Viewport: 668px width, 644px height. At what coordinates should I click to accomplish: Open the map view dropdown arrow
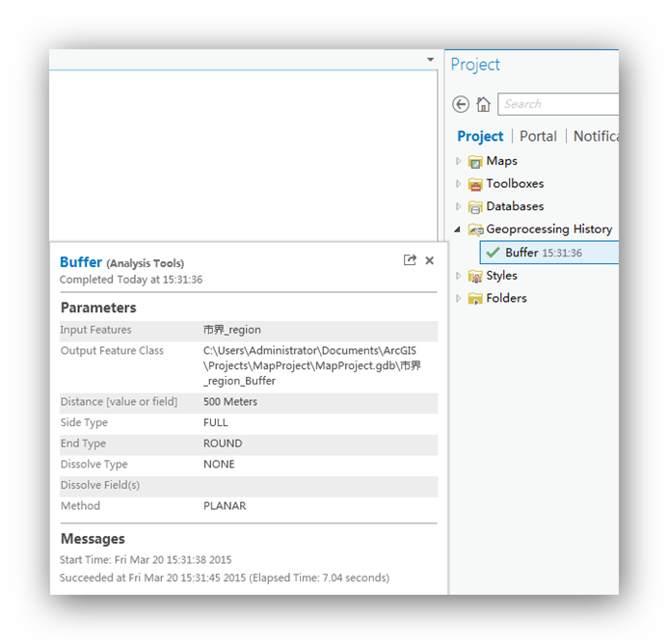click(x=431, y=60)
